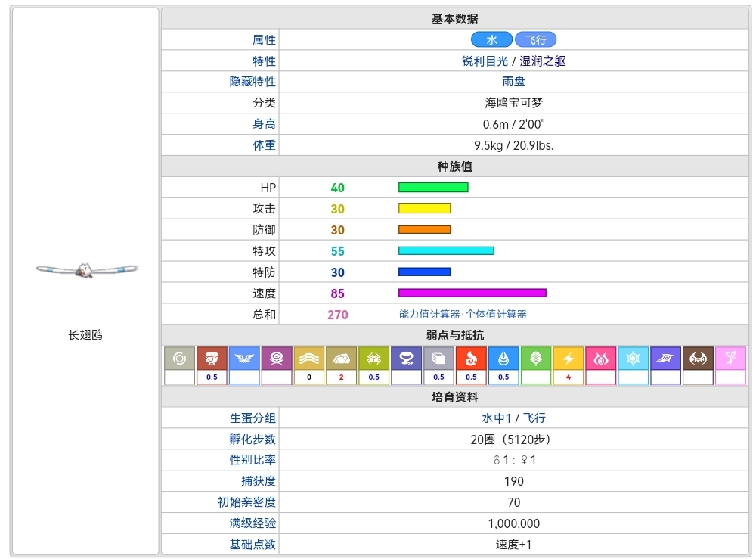This screenshot has height=559, width=756.
Task: Click the 身高 row label
Action: (x=264, y=124)
